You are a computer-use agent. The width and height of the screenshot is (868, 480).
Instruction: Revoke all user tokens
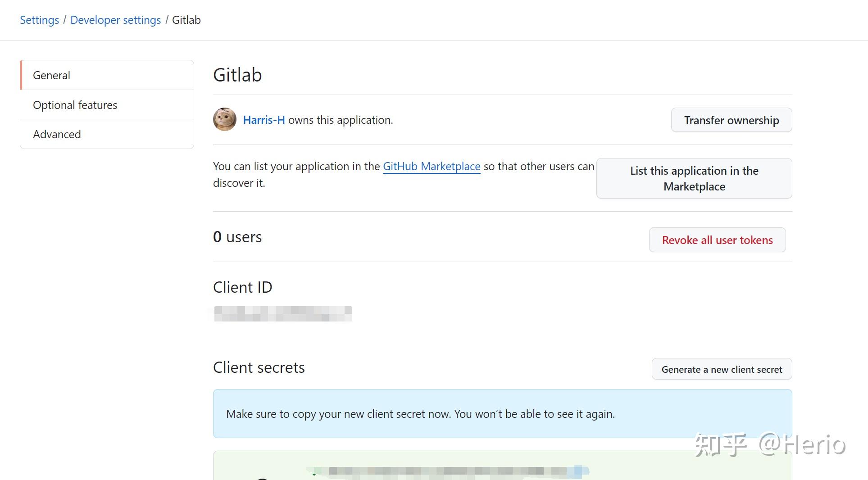[717, 240]
